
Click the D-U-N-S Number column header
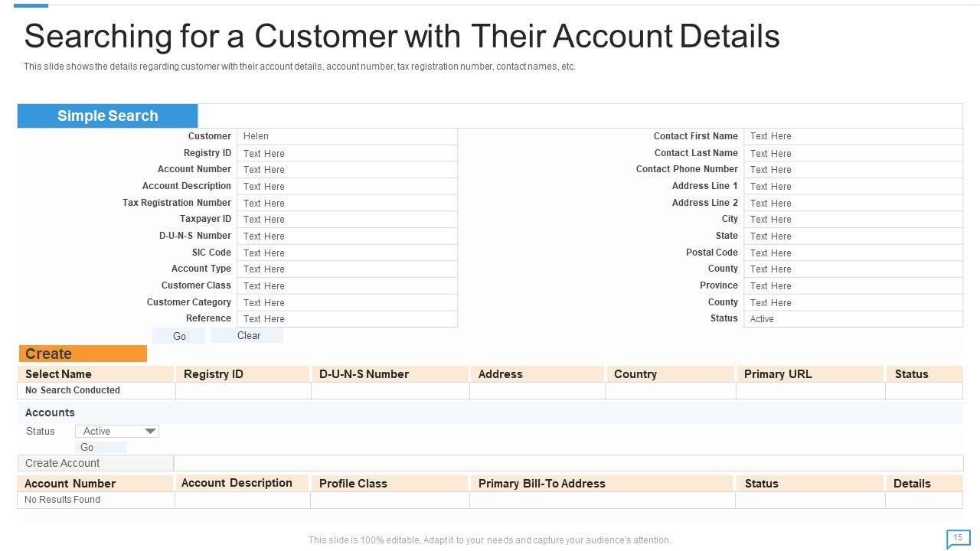pos(390,374)
